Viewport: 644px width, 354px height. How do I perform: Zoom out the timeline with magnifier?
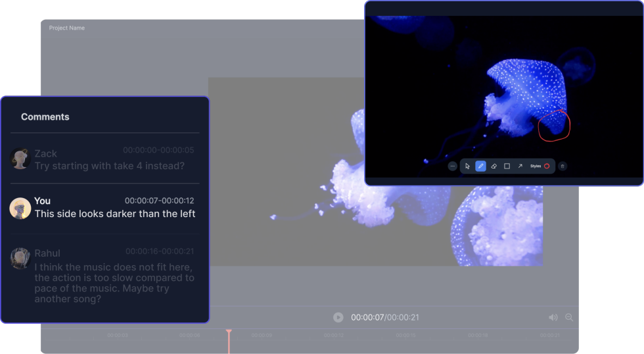pos(569,317)
